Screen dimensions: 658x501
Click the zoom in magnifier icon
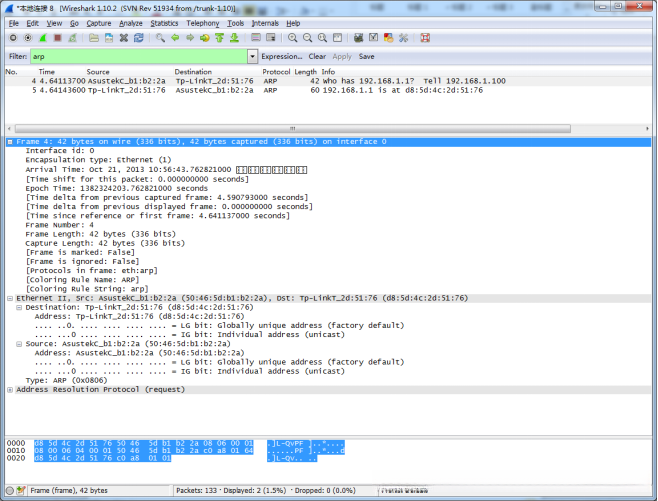coord(293,38)
